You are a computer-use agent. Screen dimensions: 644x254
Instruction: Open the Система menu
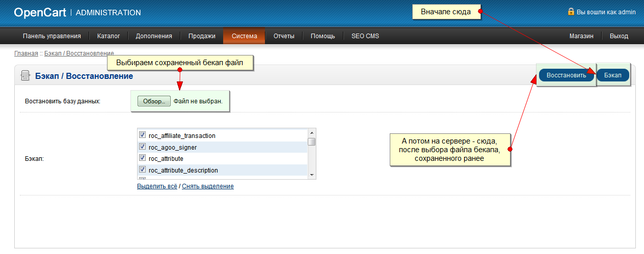pyautogui.click(x=244, y=36)
